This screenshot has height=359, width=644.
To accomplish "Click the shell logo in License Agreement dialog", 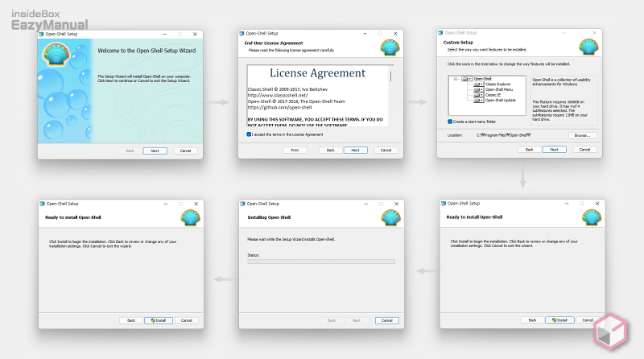I will point(388,47).
